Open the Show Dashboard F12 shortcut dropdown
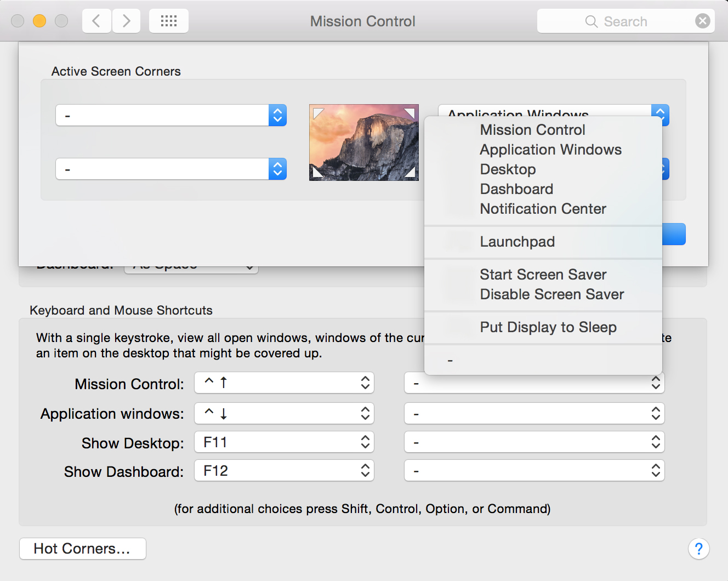Viewport: 728px width, 581px height. 284,470
